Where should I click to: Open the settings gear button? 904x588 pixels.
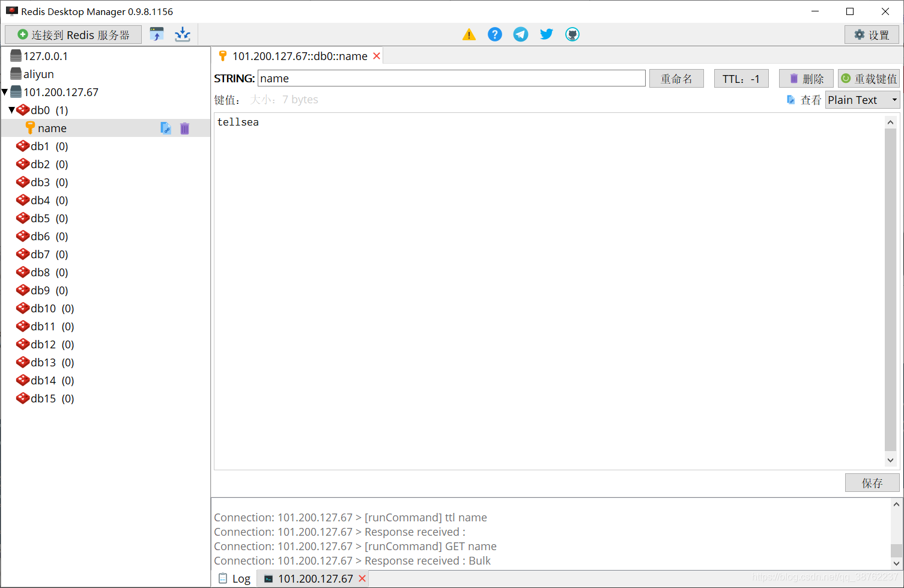click(872, 35)
